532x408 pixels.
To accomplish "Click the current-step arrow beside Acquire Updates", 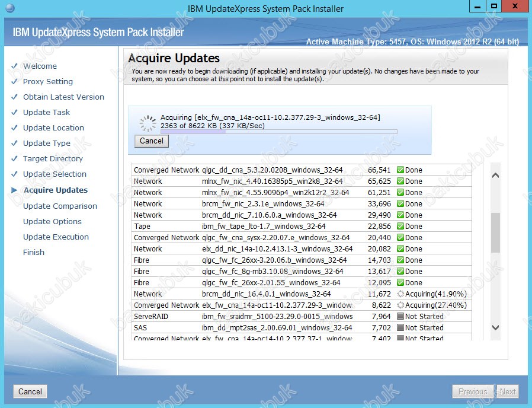I will click(x=14, y=190).
